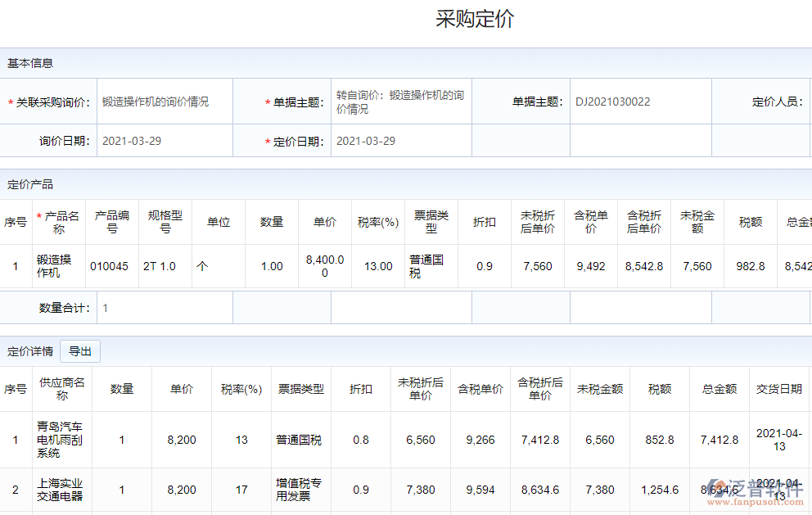The height and width of the screenshot is (515, 812).
Task: Click the document number field DJ2021030022
Action: [638, 102]
